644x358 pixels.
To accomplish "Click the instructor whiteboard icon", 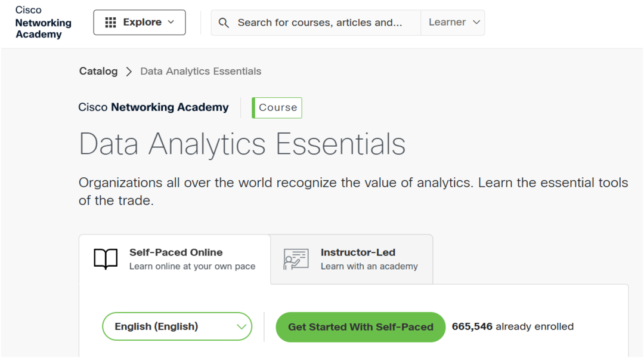I will point(296,259).
